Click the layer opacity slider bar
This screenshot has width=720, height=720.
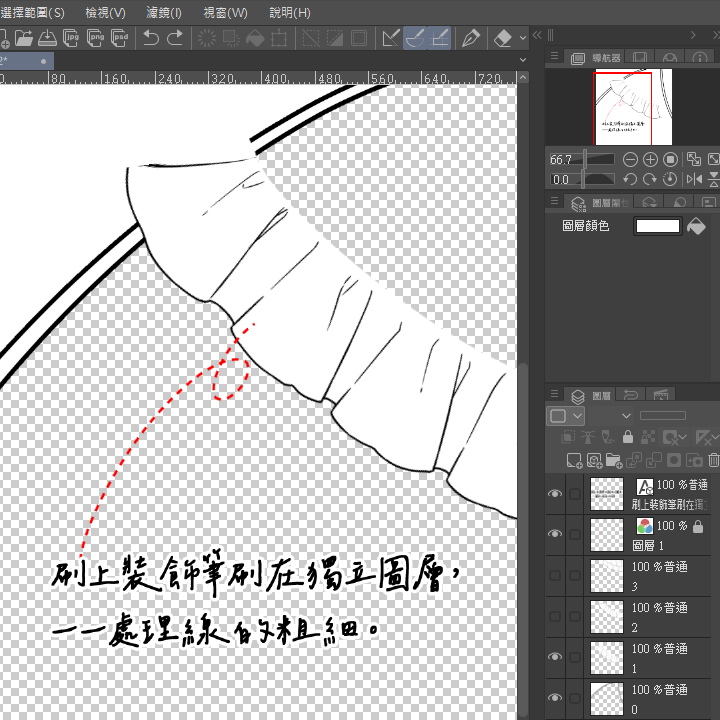(663, 416)
